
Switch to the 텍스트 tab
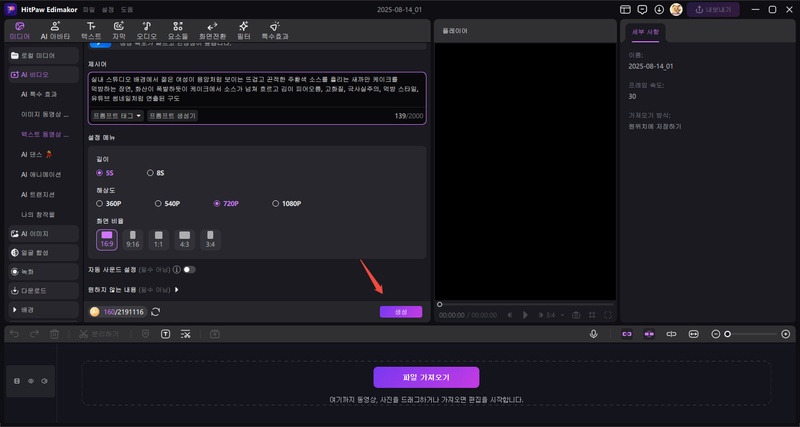[91, 31]
